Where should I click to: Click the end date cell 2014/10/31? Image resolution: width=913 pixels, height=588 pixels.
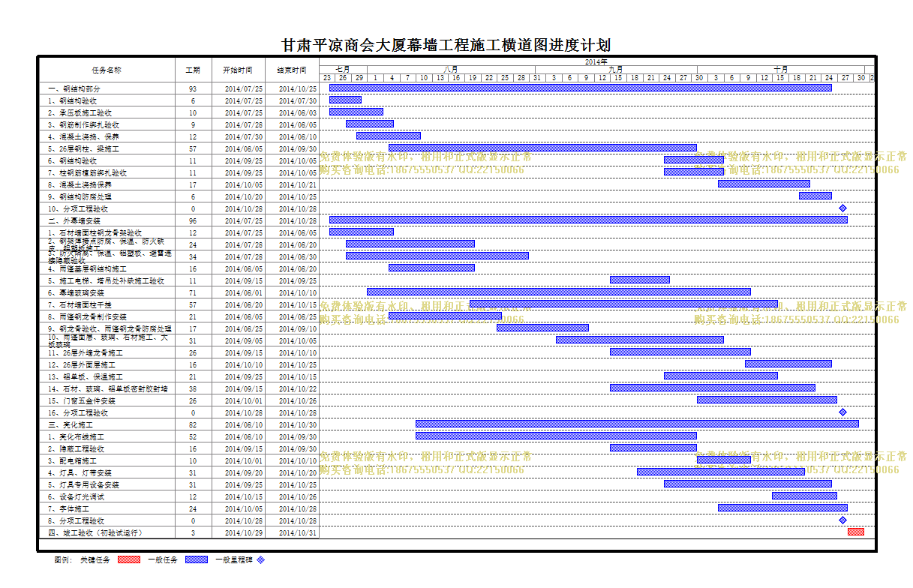click(293, 532)
